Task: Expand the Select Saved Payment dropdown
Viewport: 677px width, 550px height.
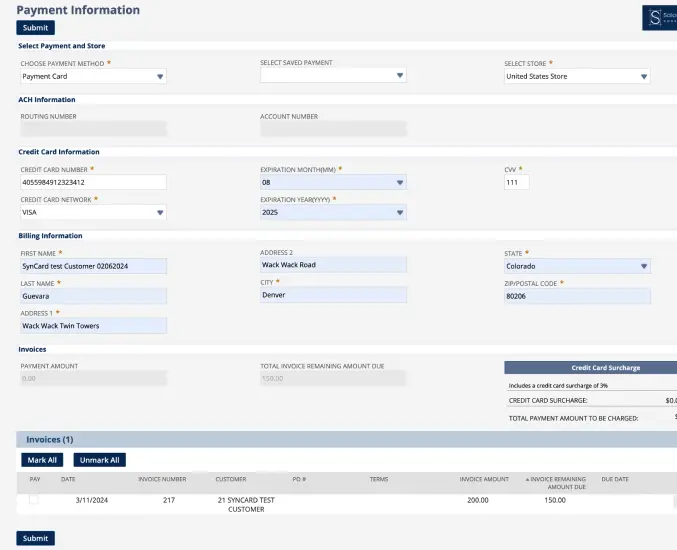Action: (x=333, y=76)
